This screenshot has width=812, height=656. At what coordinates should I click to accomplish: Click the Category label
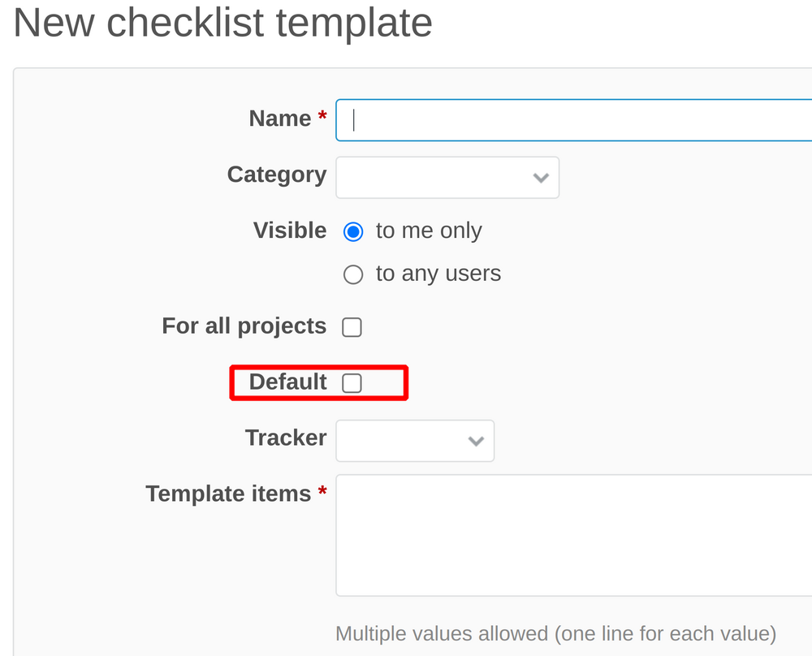[x=275, y=175]
